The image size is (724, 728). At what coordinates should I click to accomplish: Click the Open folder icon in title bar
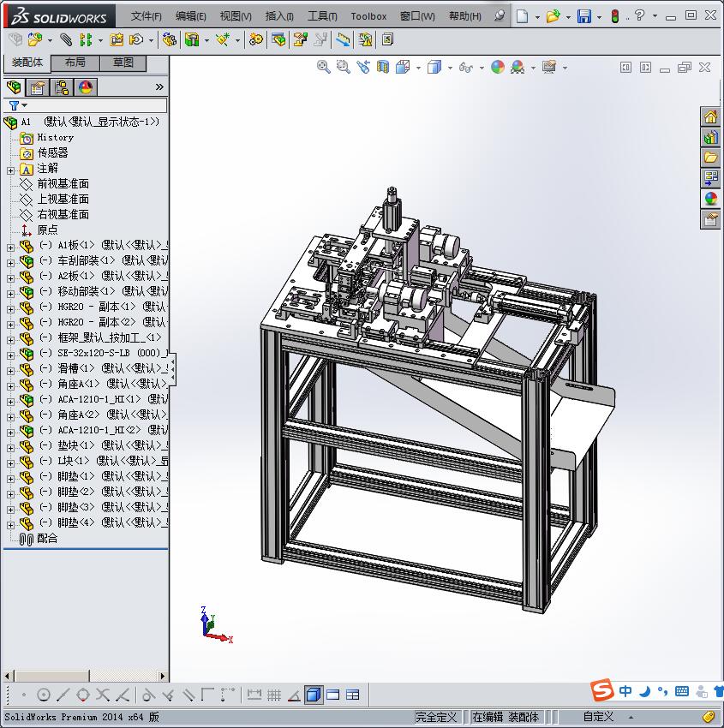pyautogui.click(x=553, y=16)
